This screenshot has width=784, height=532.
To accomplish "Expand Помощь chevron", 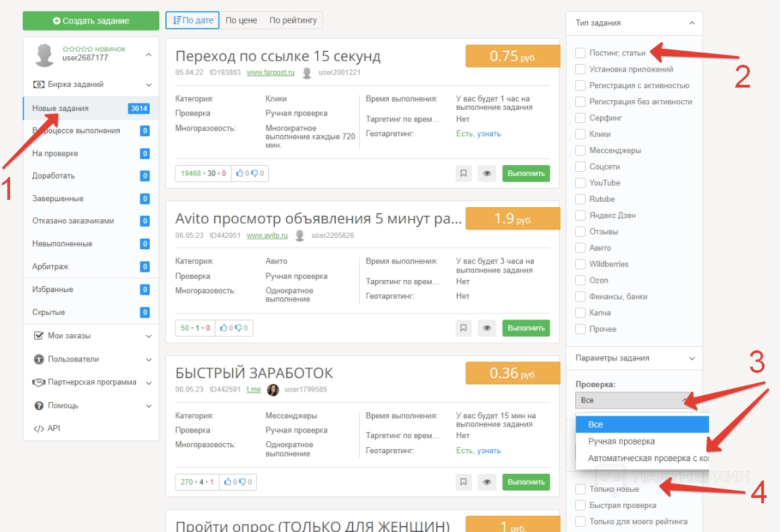I will click(x=149, y=406).
